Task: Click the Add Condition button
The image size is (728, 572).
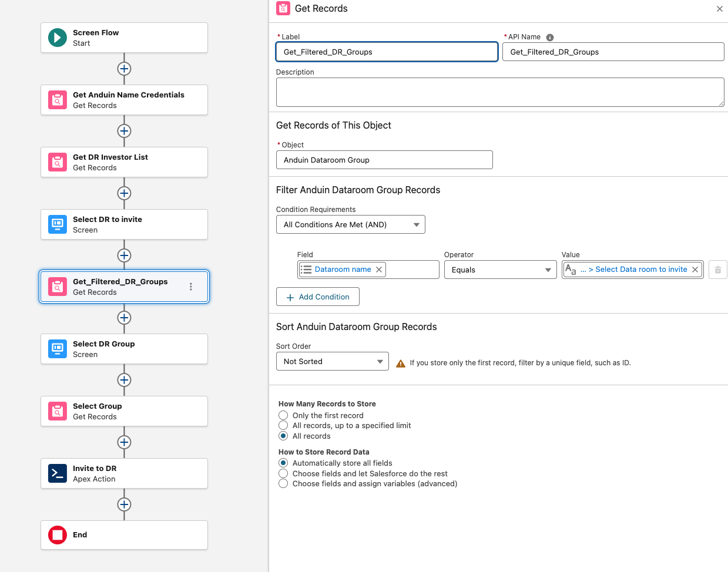Action: (x=318, y=297)
